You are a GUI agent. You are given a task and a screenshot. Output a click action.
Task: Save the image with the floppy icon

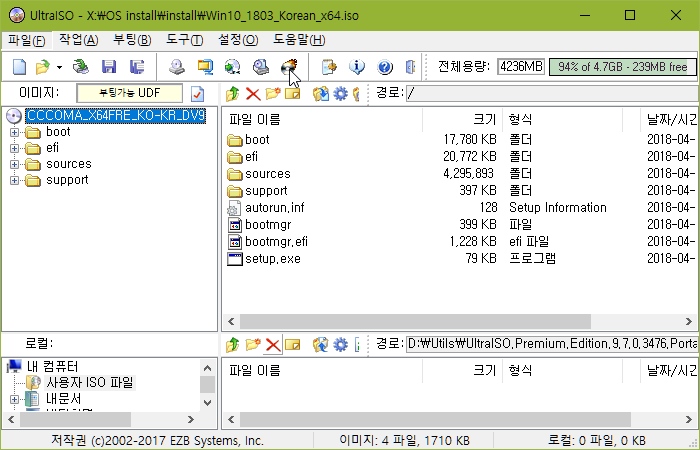pyautogui.click(x=109, y=67)
